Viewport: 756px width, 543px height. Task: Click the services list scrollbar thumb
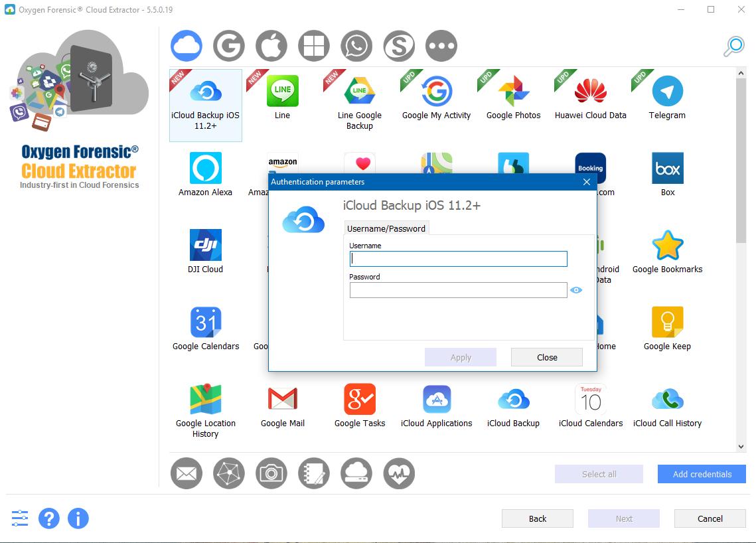(741, 161)
